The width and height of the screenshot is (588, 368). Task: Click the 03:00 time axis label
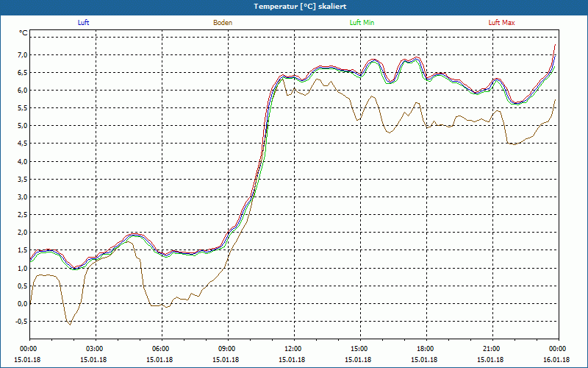click(x=96, y=349)
